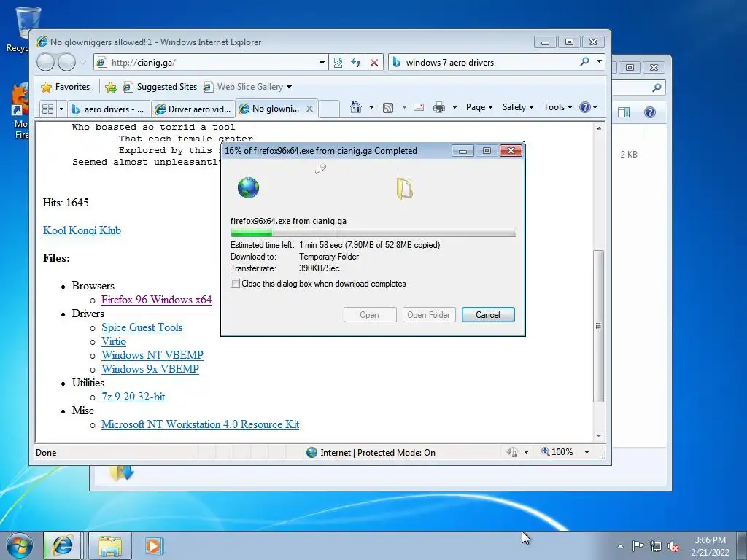Open the Safety menu
747x560 pixels.
point(518,107)
